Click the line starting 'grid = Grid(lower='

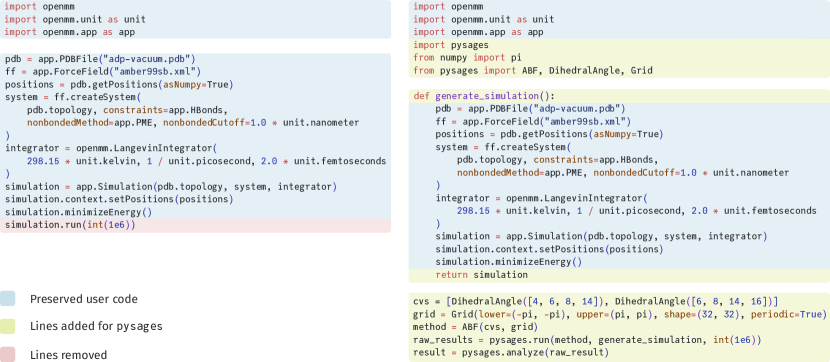coord(619,314)
